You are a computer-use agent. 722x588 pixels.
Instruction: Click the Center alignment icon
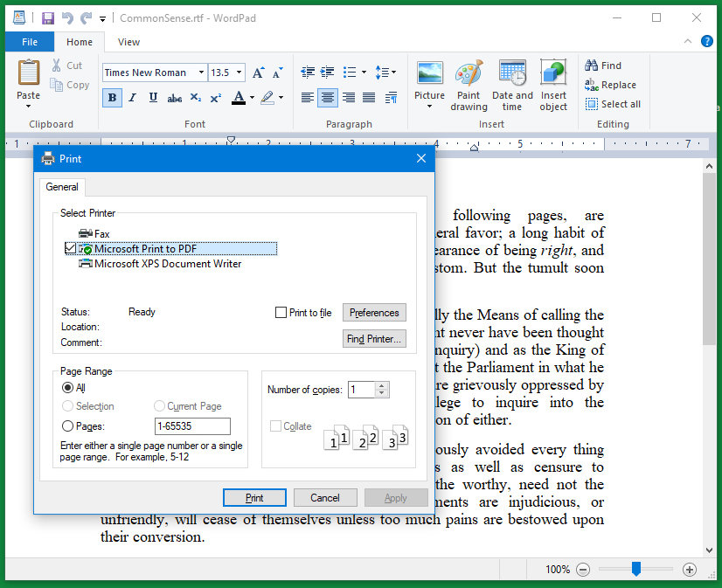(x=328, y=98)
